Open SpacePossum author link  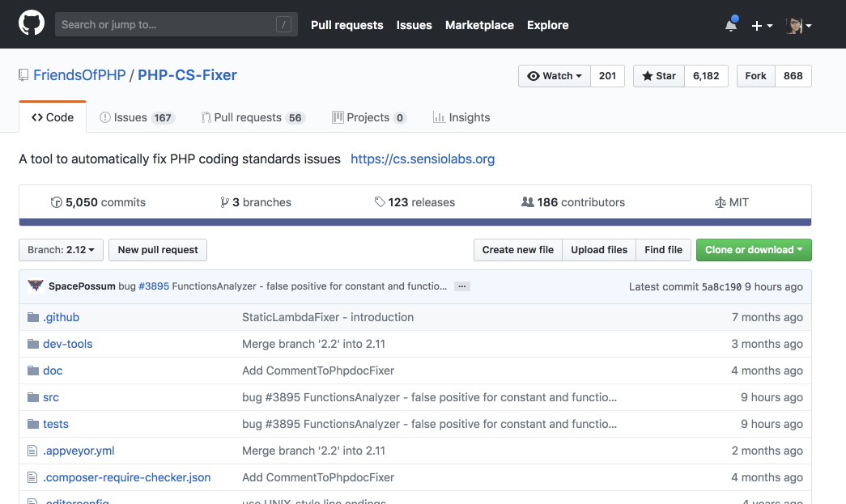click(82, 286)
